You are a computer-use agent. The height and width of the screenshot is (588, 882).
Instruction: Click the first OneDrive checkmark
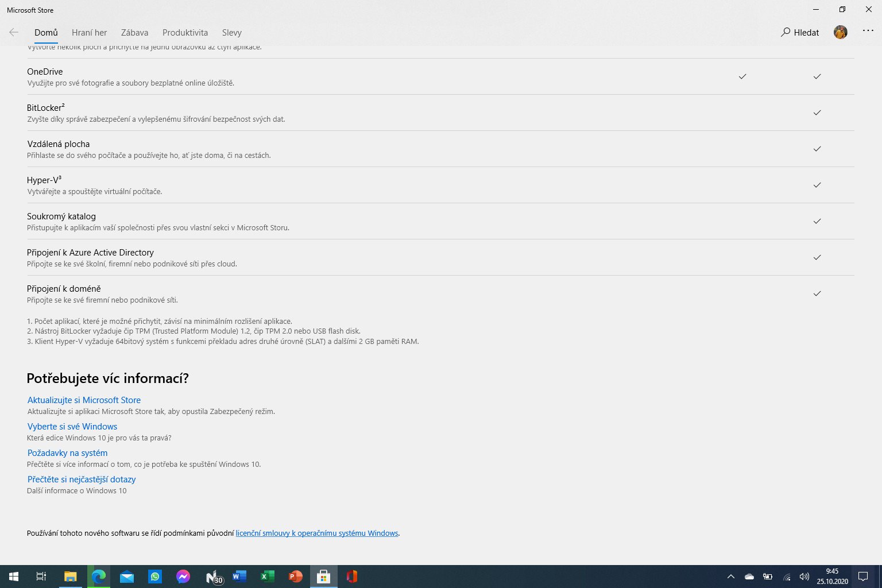(742, 76)
